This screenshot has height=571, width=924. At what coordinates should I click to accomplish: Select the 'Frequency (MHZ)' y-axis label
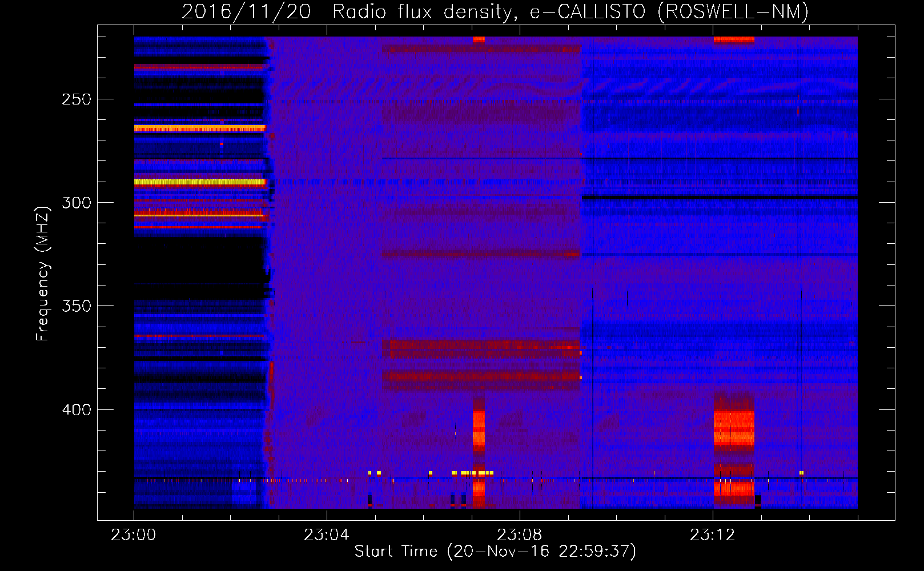point(43,274)
